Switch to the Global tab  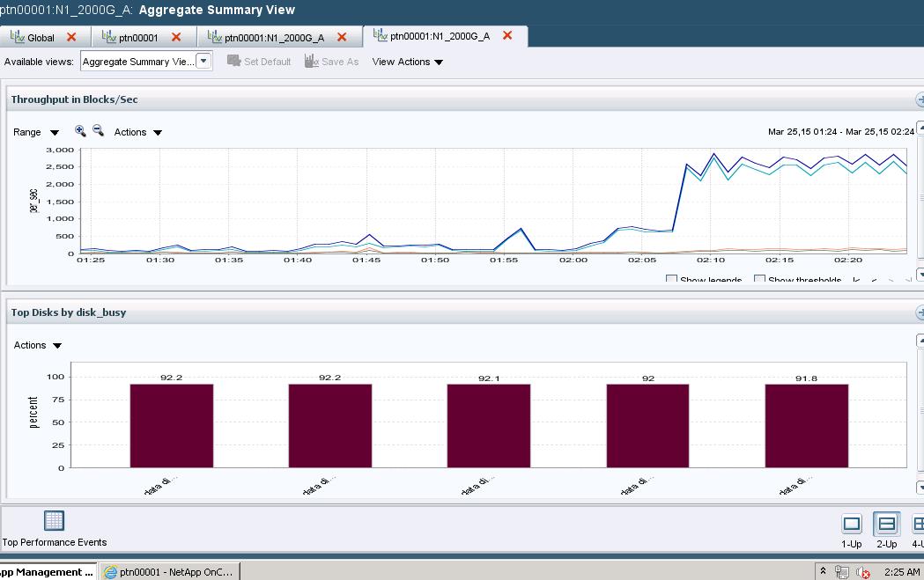[x=40, y=37]
